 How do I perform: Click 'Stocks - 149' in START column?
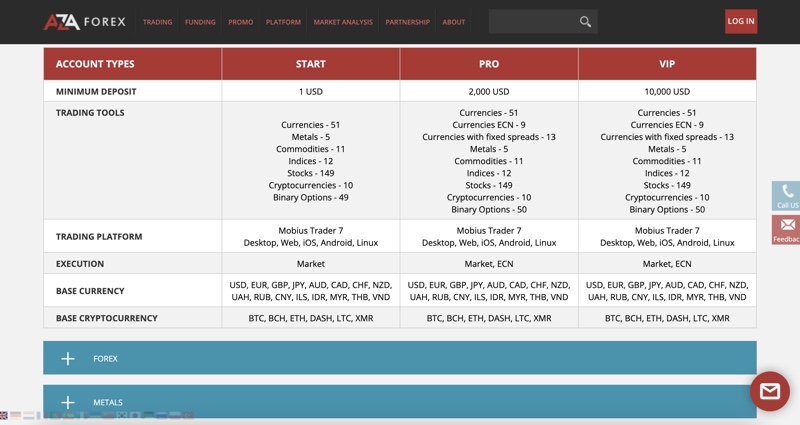(311, 173)
